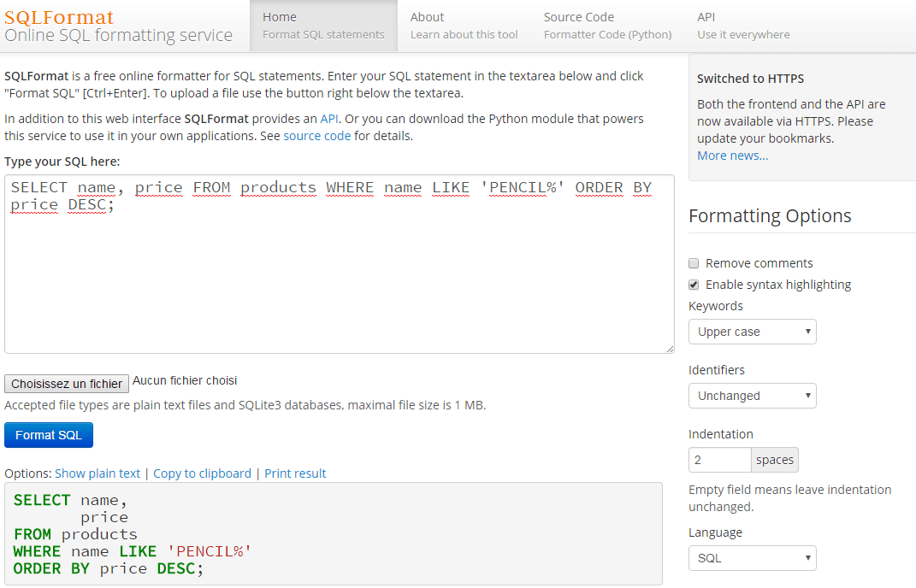Follow the API link in description
Viewport: 916px width, 588px height.
329,119
